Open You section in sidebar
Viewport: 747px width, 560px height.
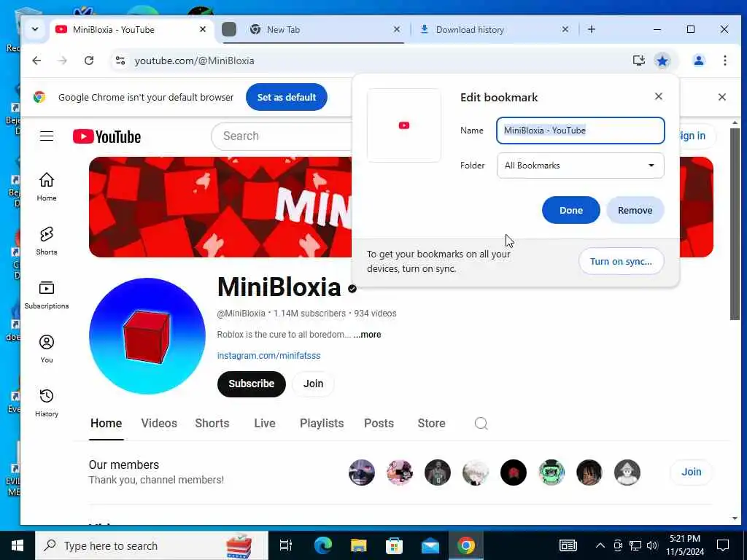point(47,349)
